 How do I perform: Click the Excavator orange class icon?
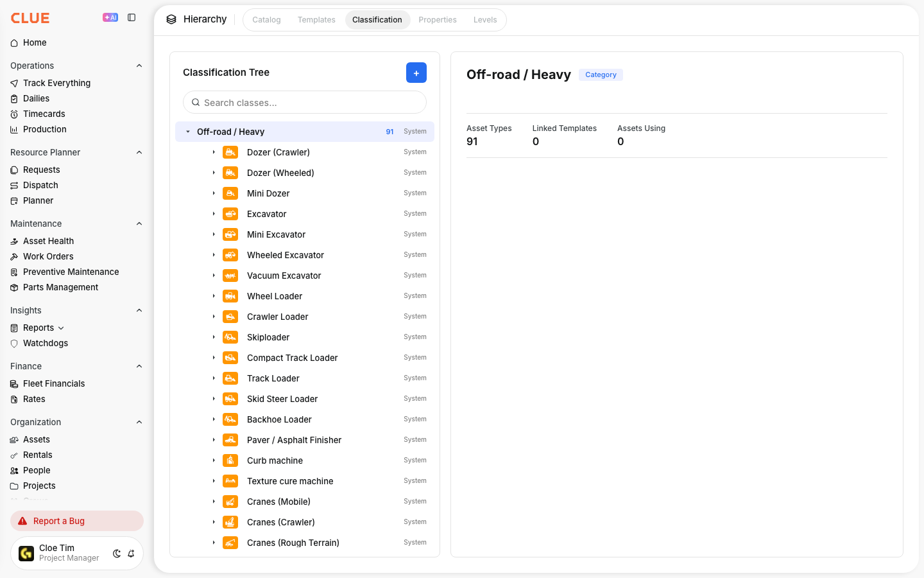(230, 214)
